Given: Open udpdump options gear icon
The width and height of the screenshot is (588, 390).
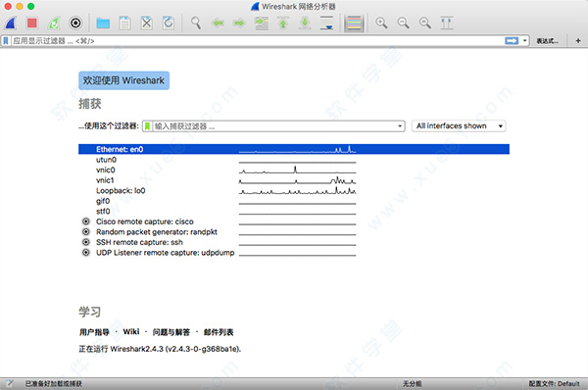Looking at the screenshot, I should pos(86,253).
